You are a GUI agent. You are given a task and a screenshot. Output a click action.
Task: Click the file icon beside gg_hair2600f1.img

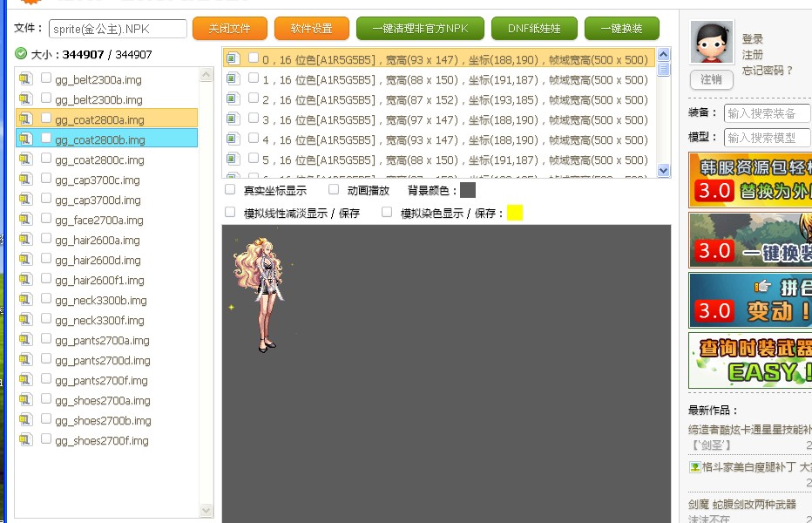25,280
